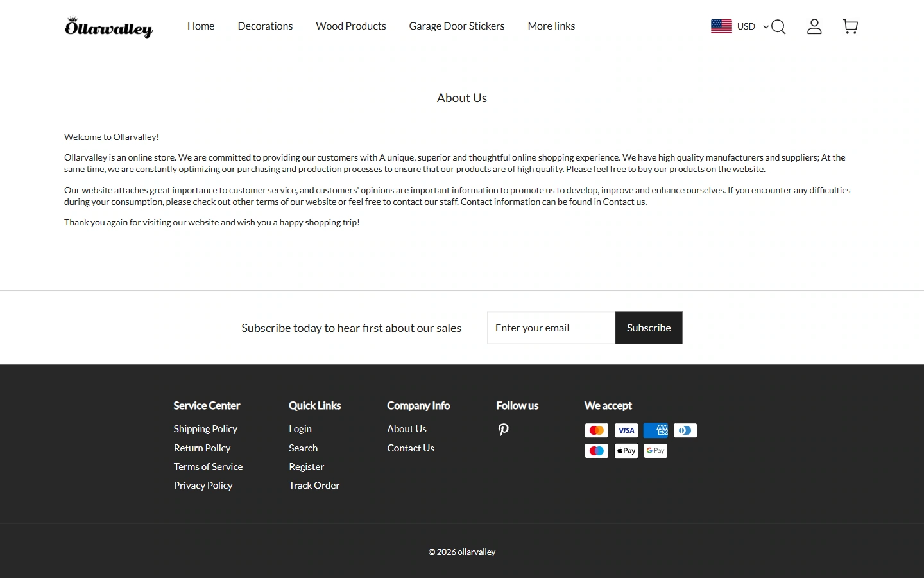The height and width of the screenshot is (578, 924).
Task: Expand the USD currency dropdown
Action: coord(753,26)
